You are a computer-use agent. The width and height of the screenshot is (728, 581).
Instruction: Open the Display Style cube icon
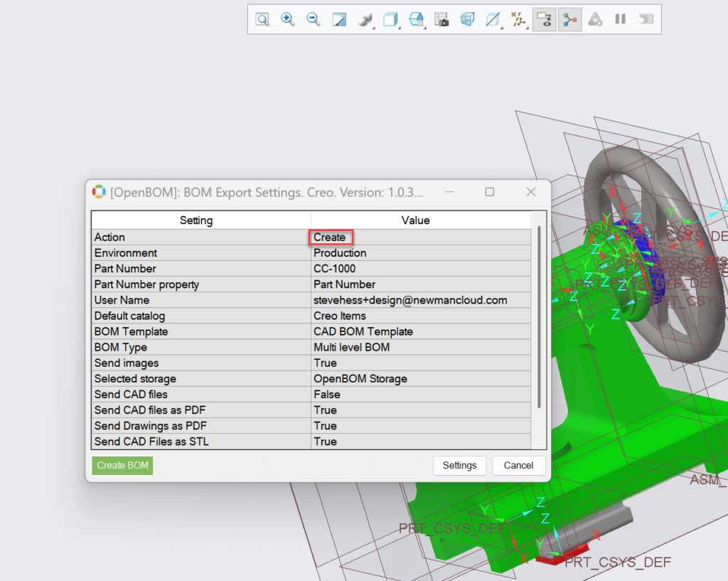click(390, 19)
